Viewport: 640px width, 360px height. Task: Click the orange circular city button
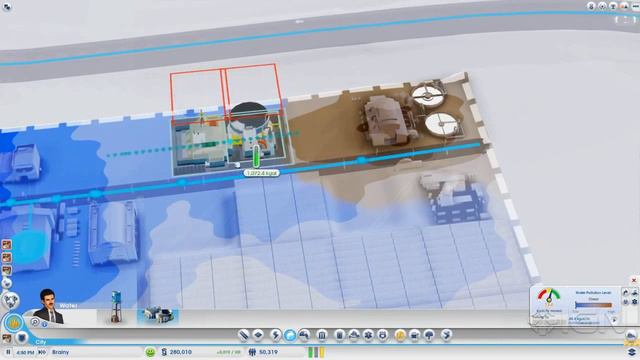coord(13,323)
